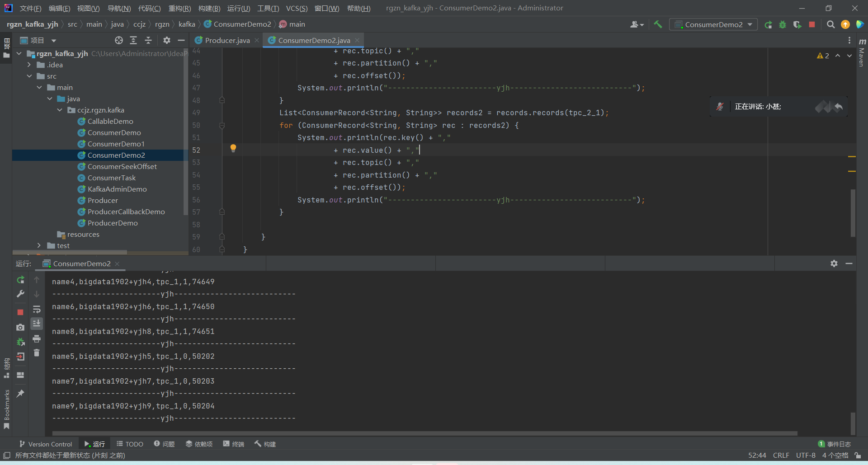868x465 pixels.
Task: Click the console horizontal scrollbar
Action: pyautogui.click(x=425, y=433)
